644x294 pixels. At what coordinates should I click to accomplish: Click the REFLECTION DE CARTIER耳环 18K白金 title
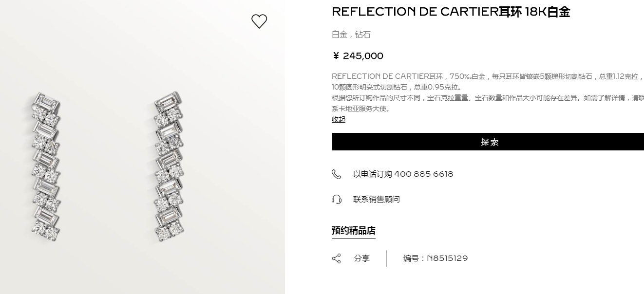tap(451, 12)
